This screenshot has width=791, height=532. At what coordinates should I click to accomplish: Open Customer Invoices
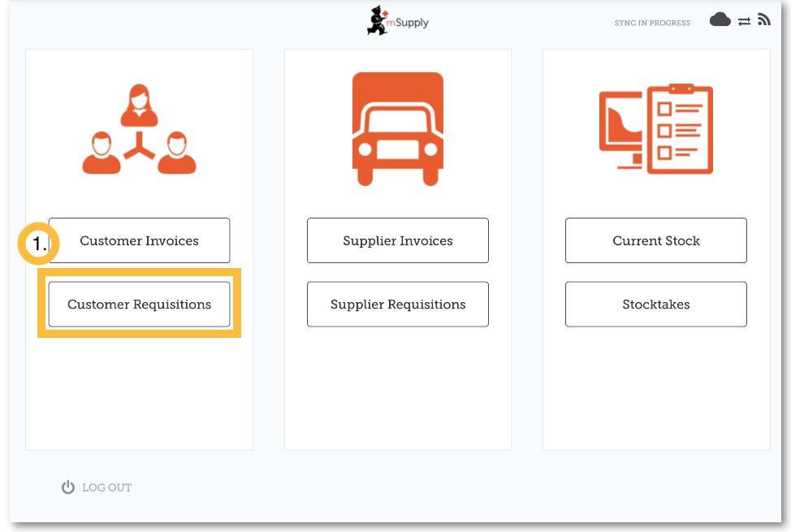click(x=139, y=240)
